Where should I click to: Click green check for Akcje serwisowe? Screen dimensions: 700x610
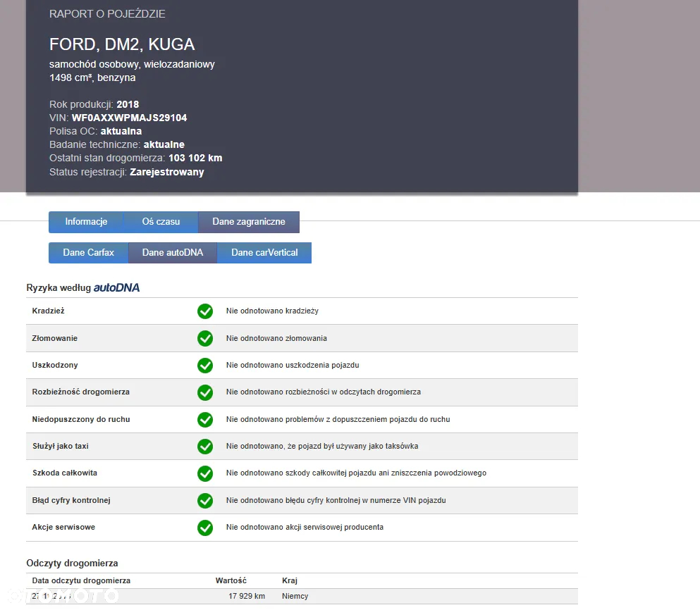205,528
